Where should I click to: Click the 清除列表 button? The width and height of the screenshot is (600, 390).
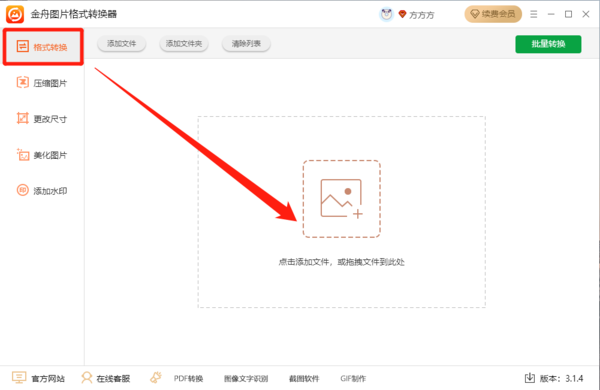(246, 44)
